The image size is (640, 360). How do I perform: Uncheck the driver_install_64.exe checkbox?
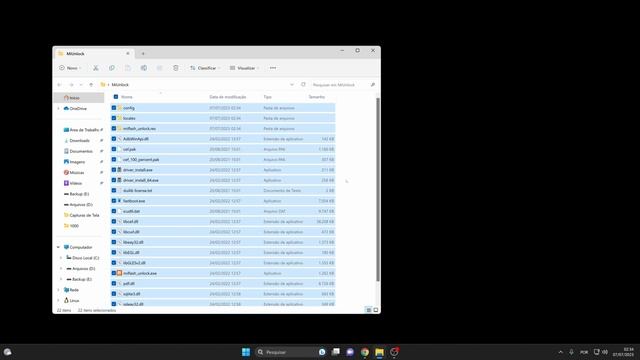click(x=114, y=180)
